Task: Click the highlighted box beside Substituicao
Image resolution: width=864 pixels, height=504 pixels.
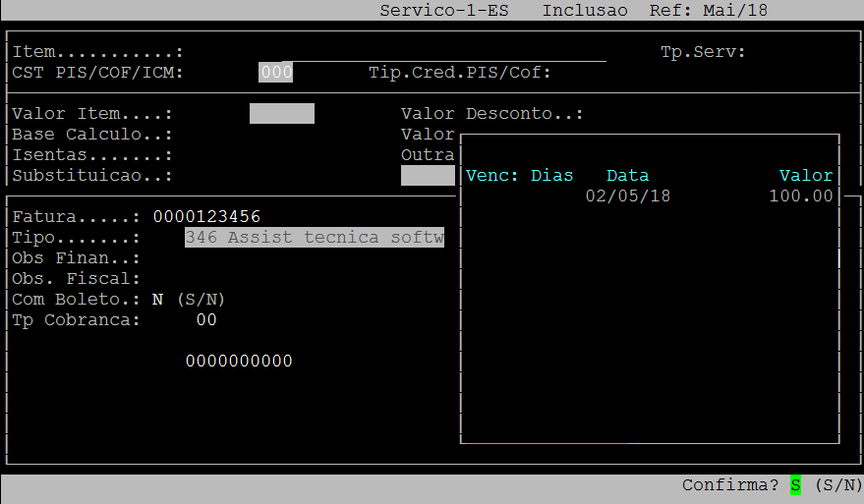Action: coord(428,176)
